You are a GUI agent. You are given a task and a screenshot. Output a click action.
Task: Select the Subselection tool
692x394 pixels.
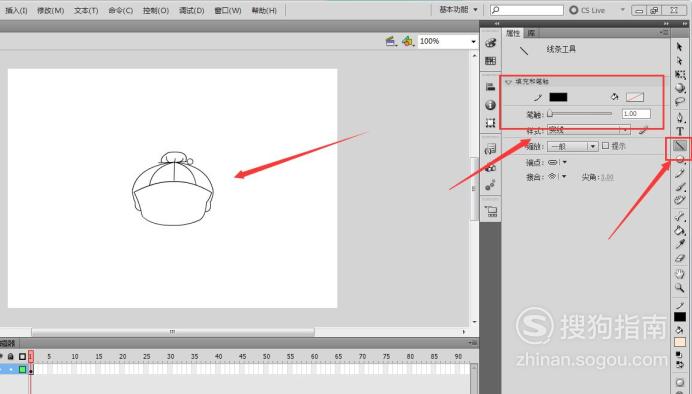pos(680,60)
